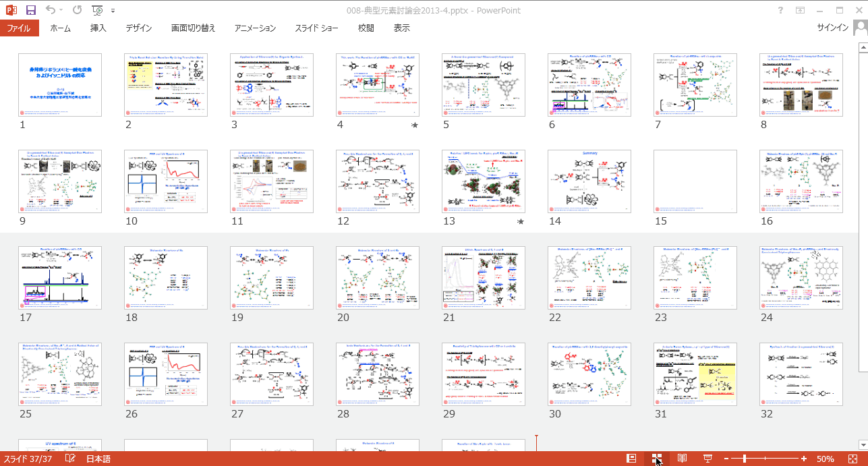Viewport: 868px width, 466px height.
Task: Open the ファイル tab
Action: (19, 28)
